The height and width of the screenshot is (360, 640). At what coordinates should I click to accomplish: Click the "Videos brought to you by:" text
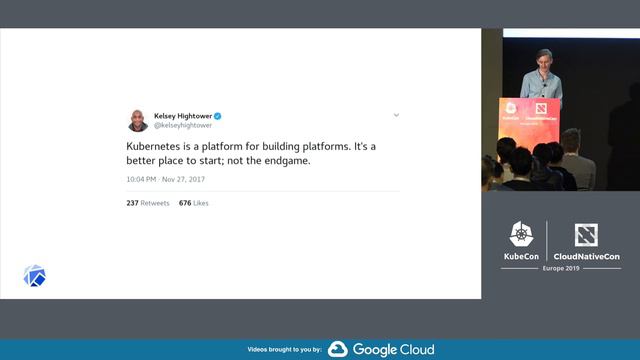284,349
